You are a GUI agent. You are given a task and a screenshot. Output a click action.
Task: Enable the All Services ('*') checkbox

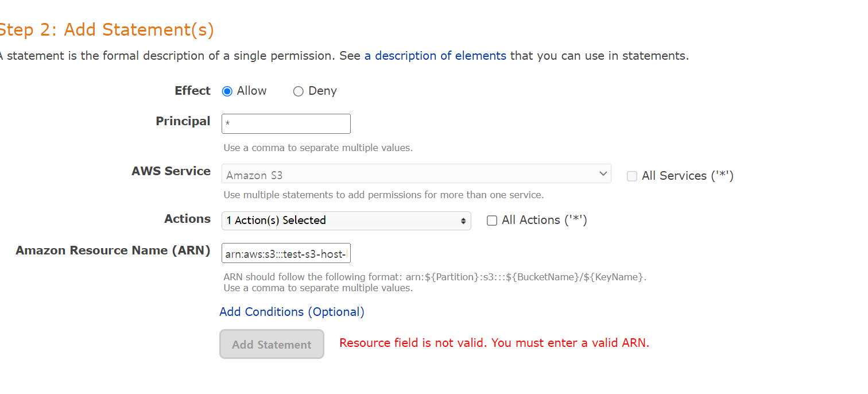click(x=632, y=176)
